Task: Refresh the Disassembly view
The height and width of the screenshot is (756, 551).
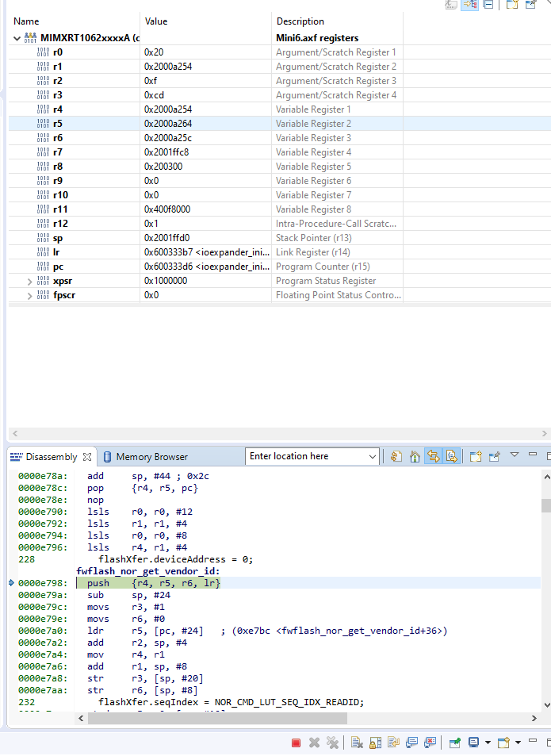Action: click(396, 456)
